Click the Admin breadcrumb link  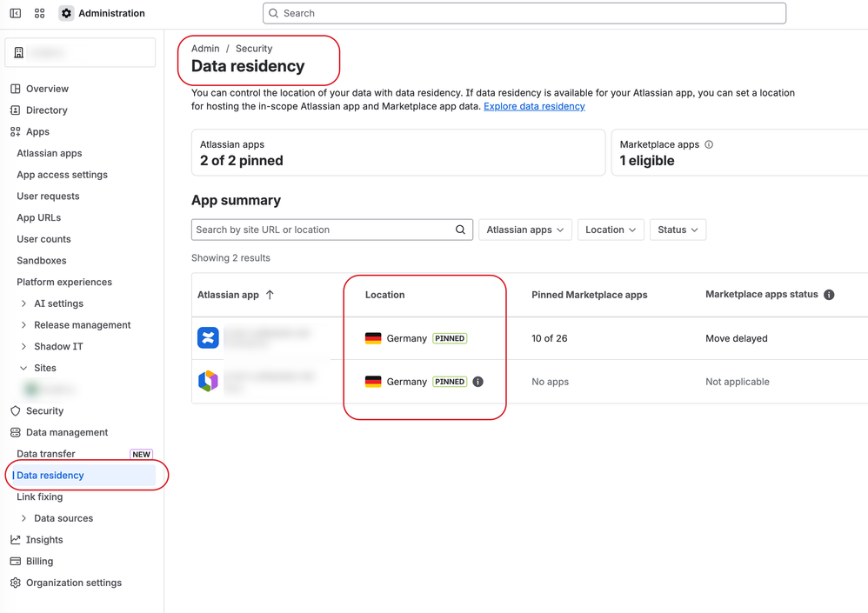pyautogui.click(x=205, y=49)
